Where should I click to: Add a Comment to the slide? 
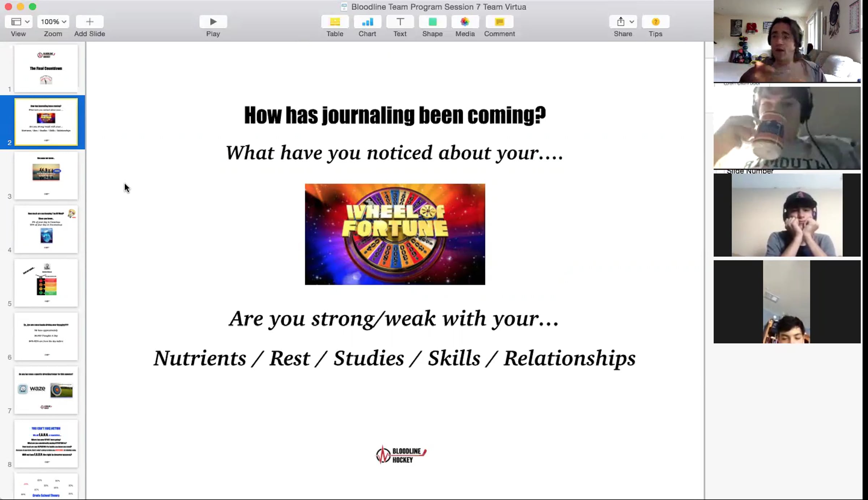click(x=499, y=22)
